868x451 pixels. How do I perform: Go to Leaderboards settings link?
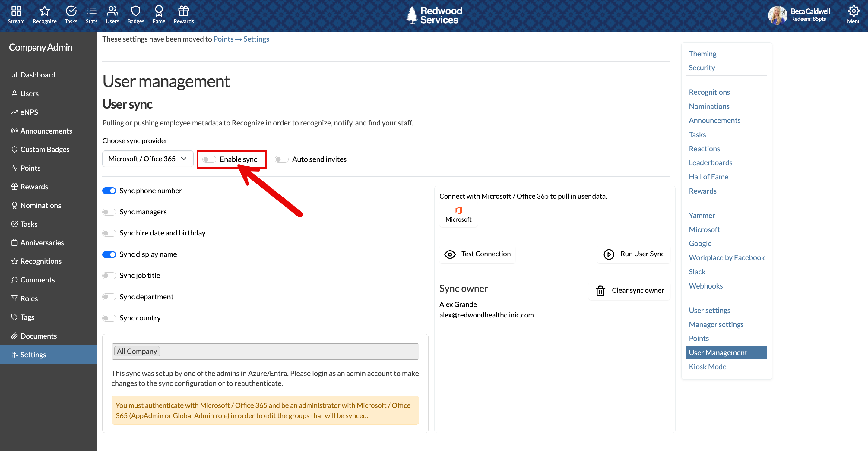pos(710,163)
